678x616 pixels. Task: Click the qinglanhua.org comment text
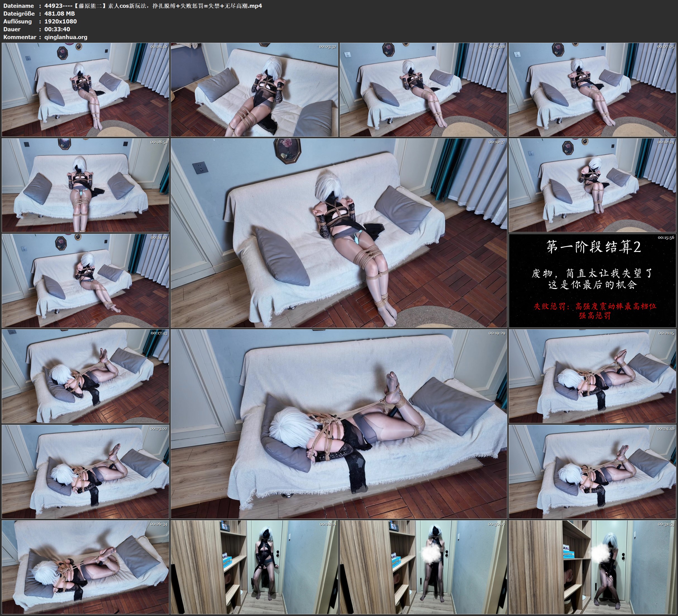(66, 37)
